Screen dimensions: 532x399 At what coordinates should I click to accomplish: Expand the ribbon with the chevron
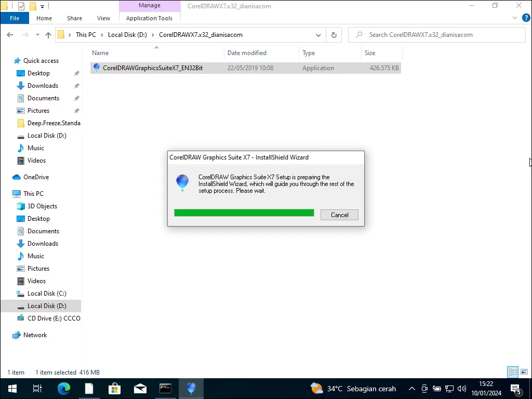pyautogui.click(x=515, y=18)
